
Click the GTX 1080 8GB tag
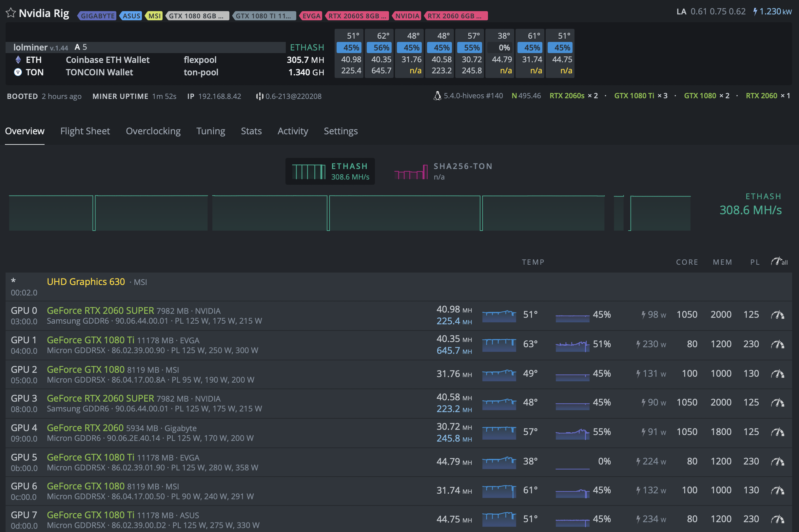(x=197, y=16)
